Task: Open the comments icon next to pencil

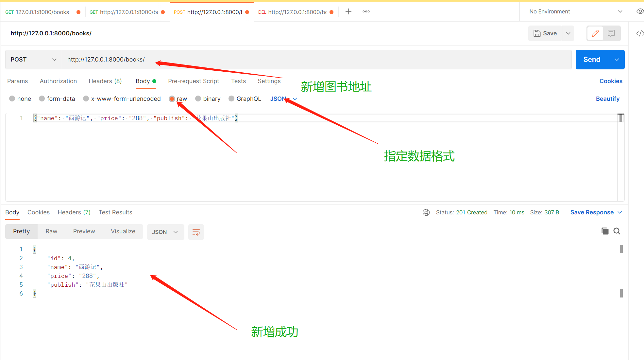Action: click(x=611, y=33)
